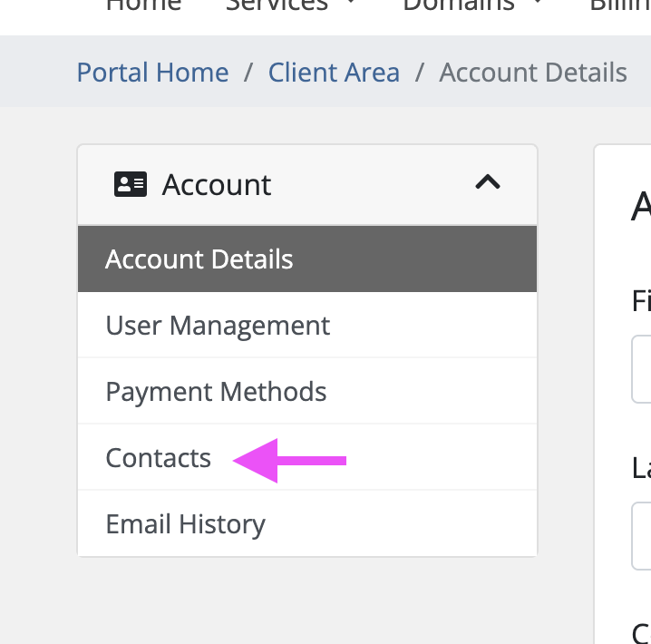Expand the Services dropdown caret
Screen dimensions: 651x644
[348, 5]
